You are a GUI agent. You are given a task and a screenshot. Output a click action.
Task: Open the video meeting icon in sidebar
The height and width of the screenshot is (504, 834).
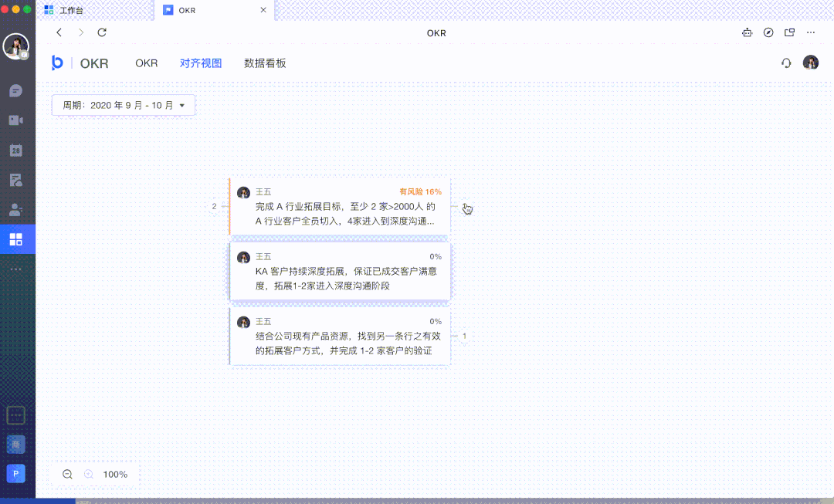15,120
